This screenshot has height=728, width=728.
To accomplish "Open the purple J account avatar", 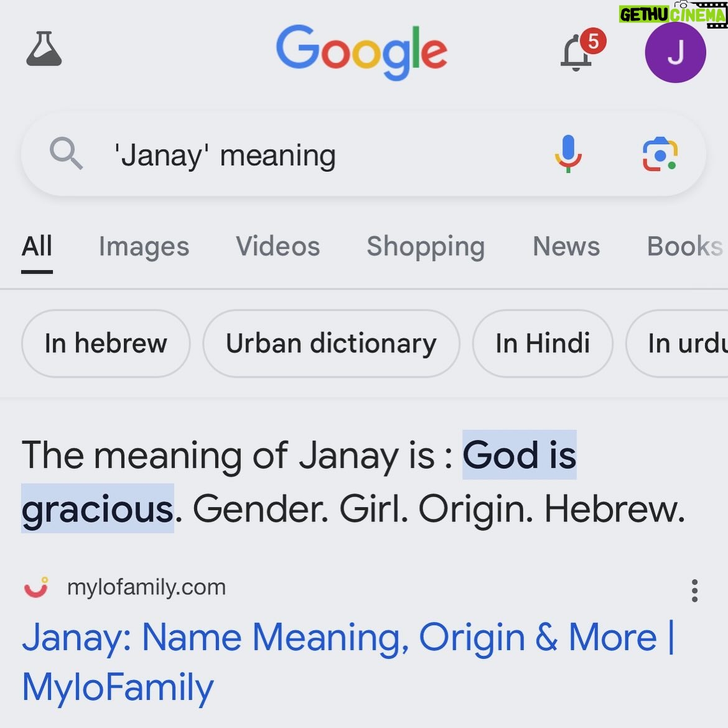I will (x=675, y=52).
